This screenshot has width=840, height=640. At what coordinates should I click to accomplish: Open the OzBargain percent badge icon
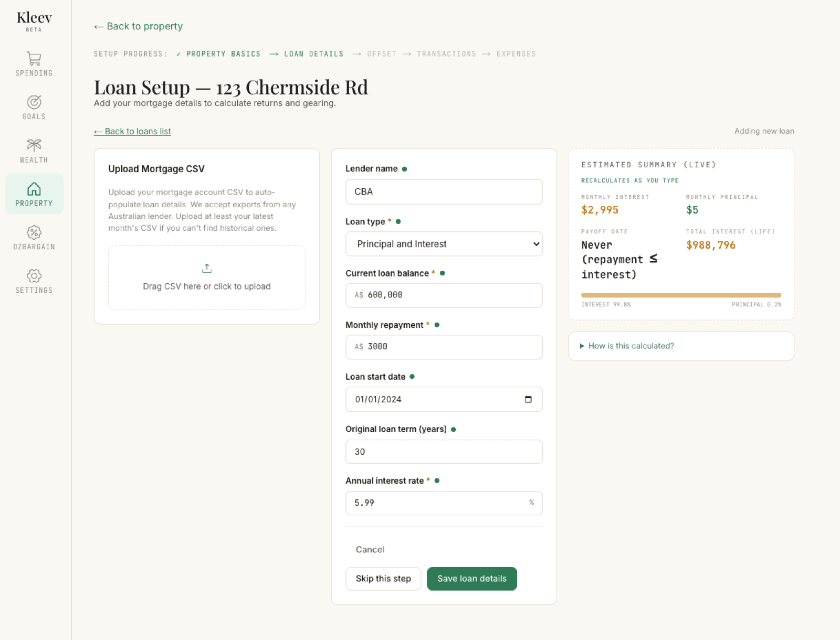[x=34, y=232]
